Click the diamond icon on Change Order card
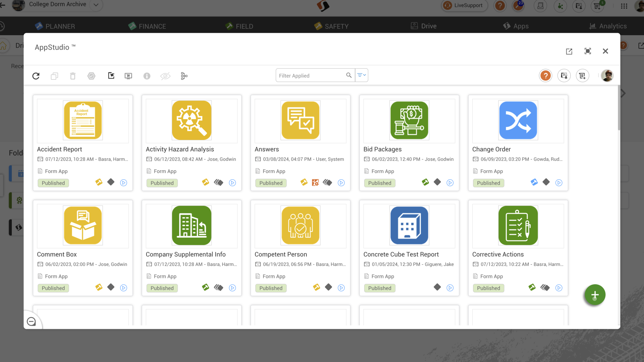This screenshot has width=644, height=362. pos(546,182)
